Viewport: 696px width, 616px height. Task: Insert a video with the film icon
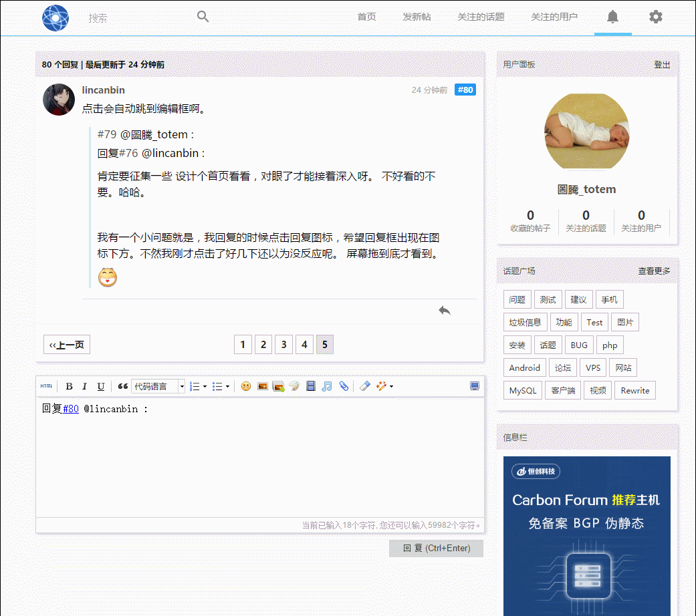[x=311, y=386]
